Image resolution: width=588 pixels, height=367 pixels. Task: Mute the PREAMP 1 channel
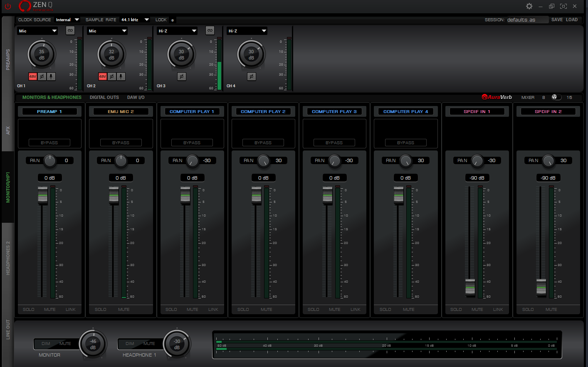(x=50, y=310)
